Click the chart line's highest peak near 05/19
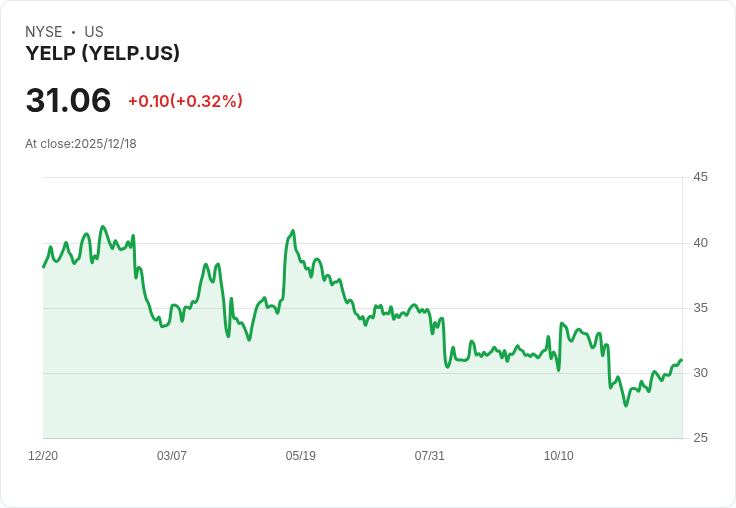This screenshot has height=508, width=736. pos(292,231)
